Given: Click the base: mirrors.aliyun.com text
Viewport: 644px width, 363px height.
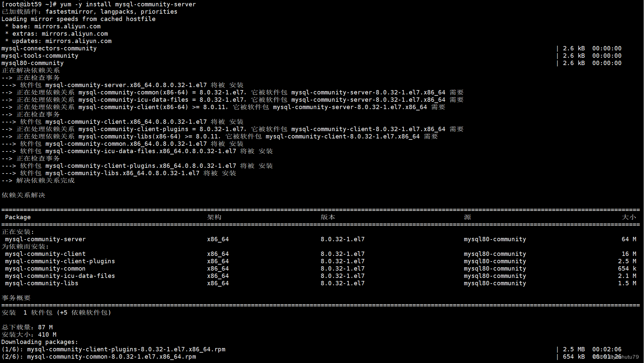Looking at the screenshot, I should point(56,26).
